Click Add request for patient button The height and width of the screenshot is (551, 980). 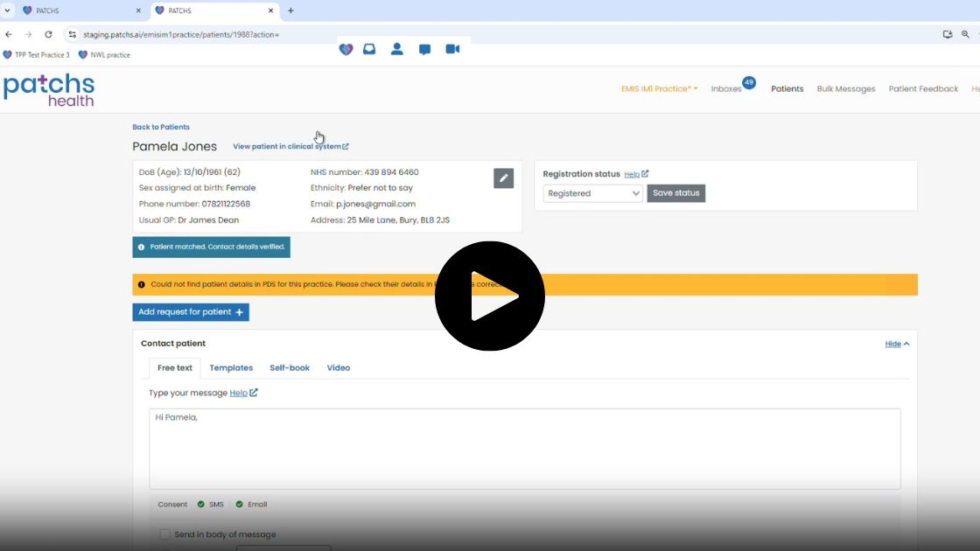coord(191,311)
